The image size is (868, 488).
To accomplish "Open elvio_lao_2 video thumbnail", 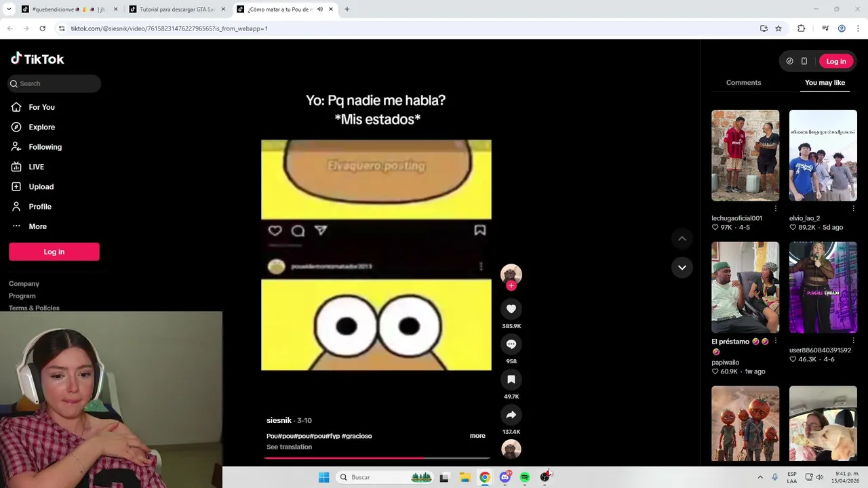I will click(x=823, y=155).
